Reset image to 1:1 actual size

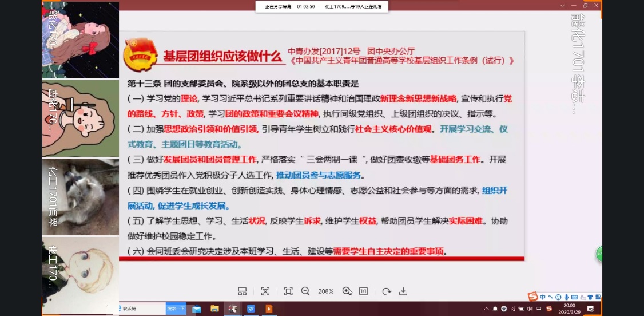pyautogui.click(x=363, y=291)
